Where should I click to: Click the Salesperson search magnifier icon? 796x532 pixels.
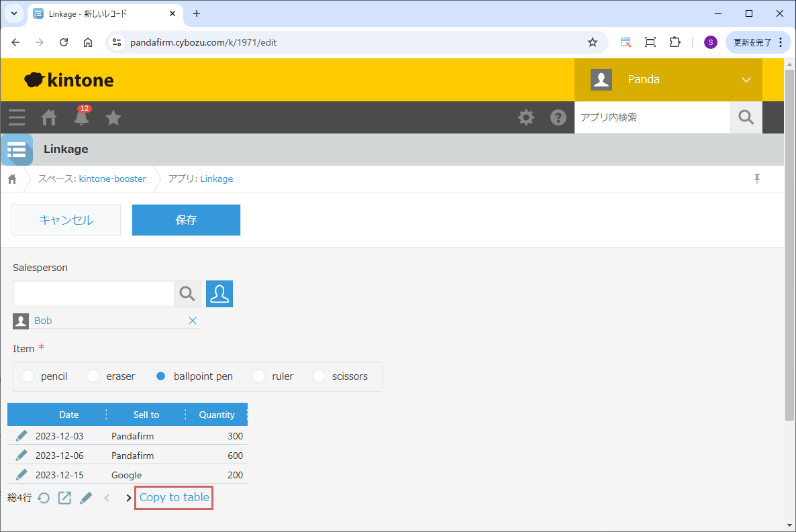[x=187, y=294]
